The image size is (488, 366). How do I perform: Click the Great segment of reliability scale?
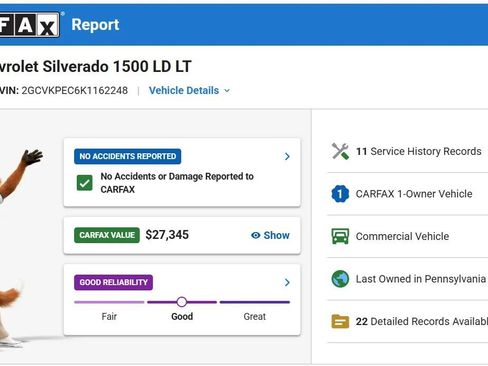coord(255,302)
